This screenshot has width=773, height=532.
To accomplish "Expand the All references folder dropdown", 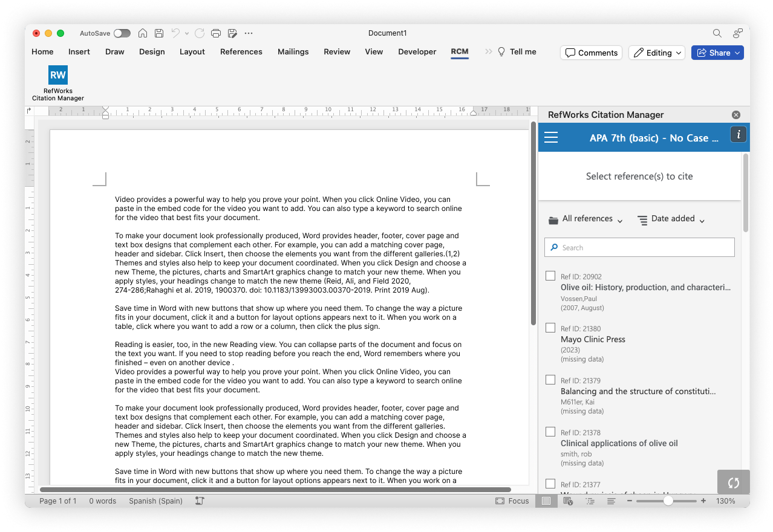I will 585,219.
